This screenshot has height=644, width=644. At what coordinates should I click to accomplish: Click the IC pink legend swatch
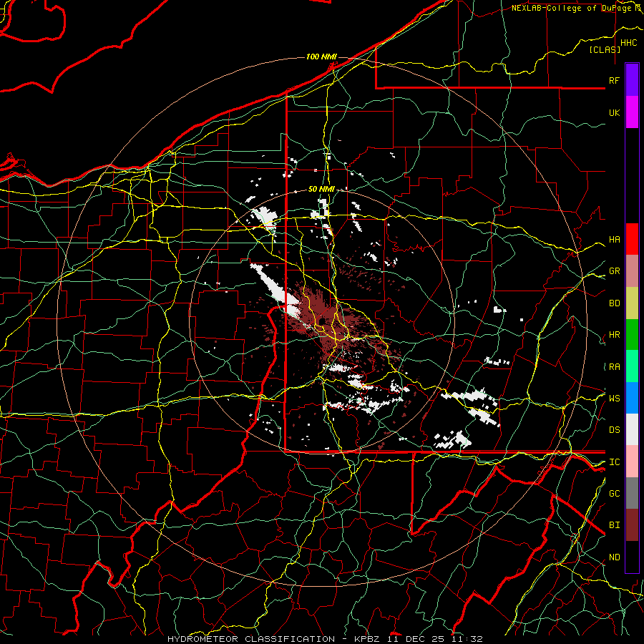[632, 462]
